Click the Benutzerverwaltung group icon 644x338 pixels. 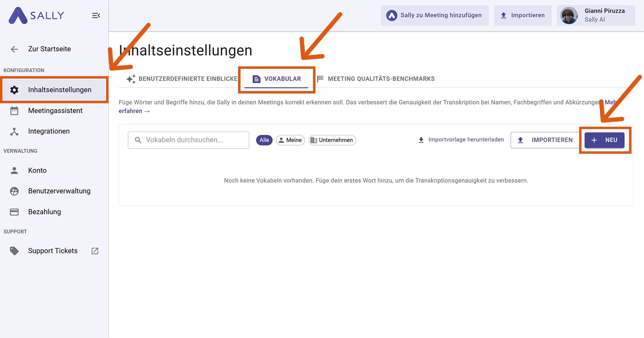pos(14,191)
